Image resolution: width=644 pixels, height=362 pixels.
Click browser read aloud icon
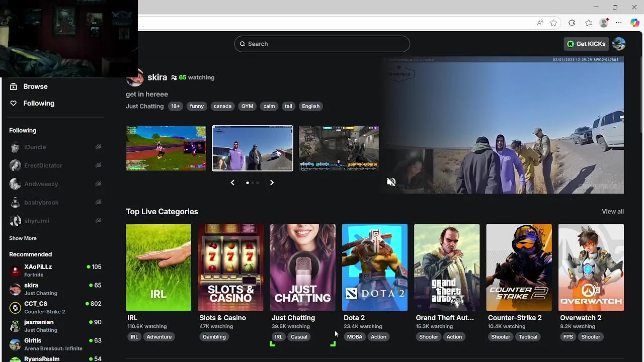[540, 23]
